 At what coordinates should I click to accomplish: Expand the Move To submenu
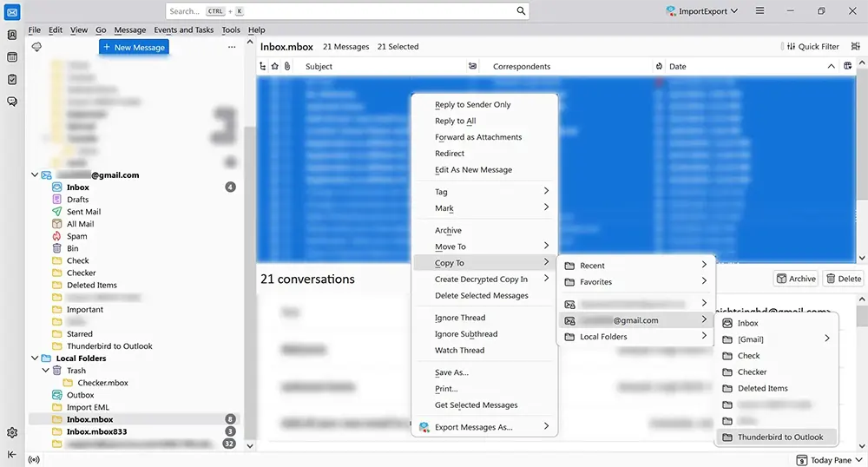coord(485,247)
